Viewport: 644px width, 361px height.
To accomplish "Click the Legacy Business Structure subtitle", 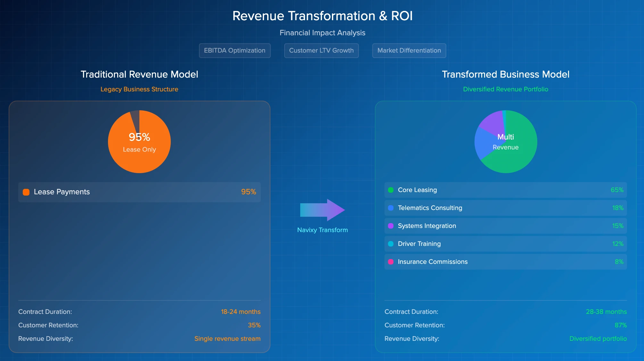I will click(x=139, y=89).
